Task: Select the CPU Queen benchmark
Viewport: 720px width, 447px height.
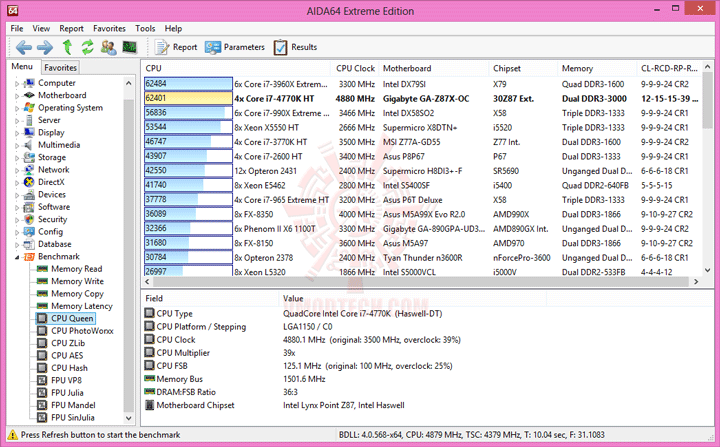Action: pos(72,318)
